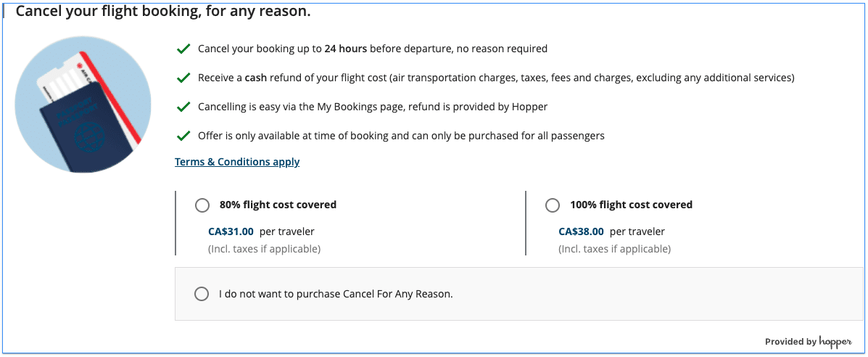Click the taxes note under CA$38.00
Viewport: 868px width, 357px height.
[614, 249]
